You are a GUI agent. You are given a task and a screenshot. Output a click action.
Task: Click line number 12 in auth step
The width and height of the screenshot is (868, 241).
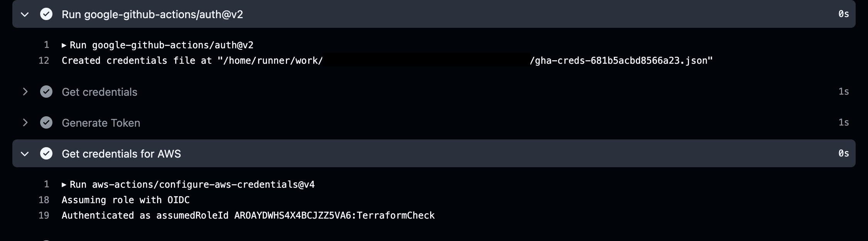click(x=44, y=60)
